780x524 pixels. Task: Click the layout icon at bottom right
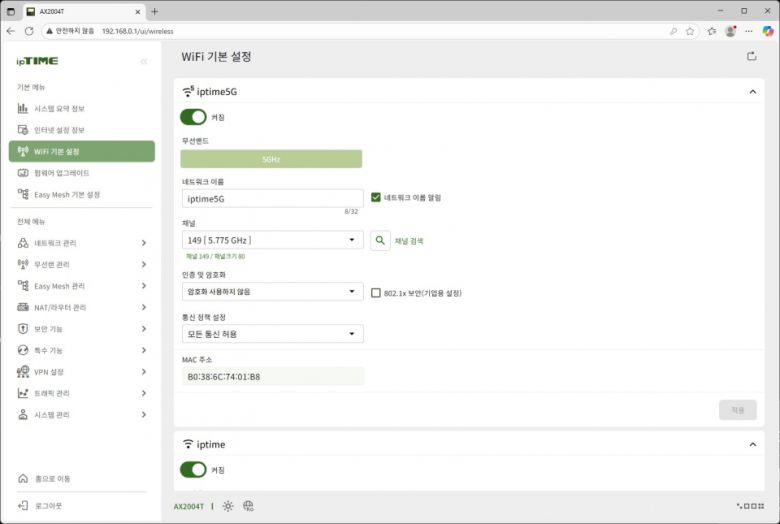pyautogui.click(x=750, y=506)
